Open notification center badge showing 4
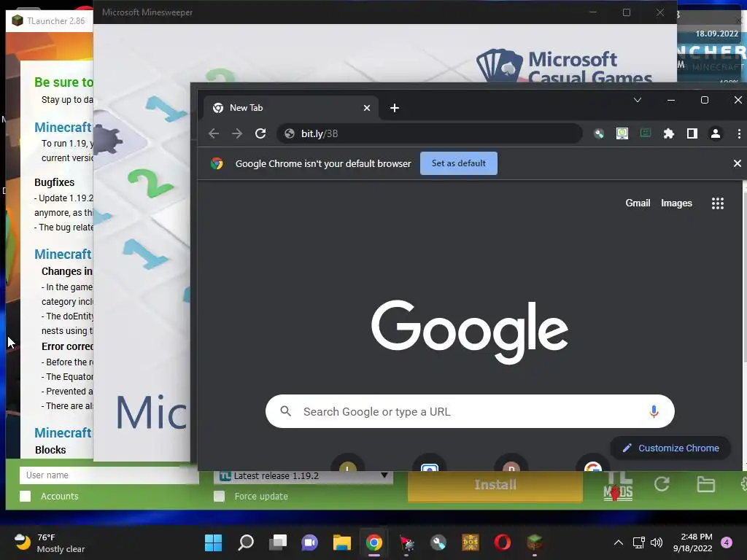747x560 pixels. click(x=727, y=542)
